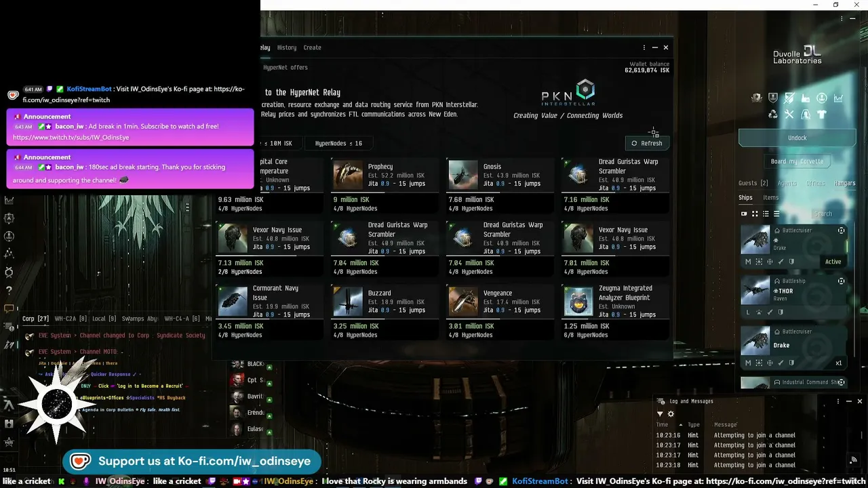Click the Message column header in the log
This screenshot has width=868, height=488.
[726, 425]
